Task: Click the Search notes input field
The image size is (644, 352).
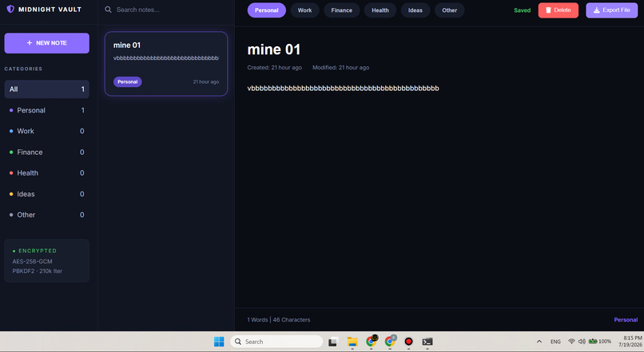Action: (166, 10)
